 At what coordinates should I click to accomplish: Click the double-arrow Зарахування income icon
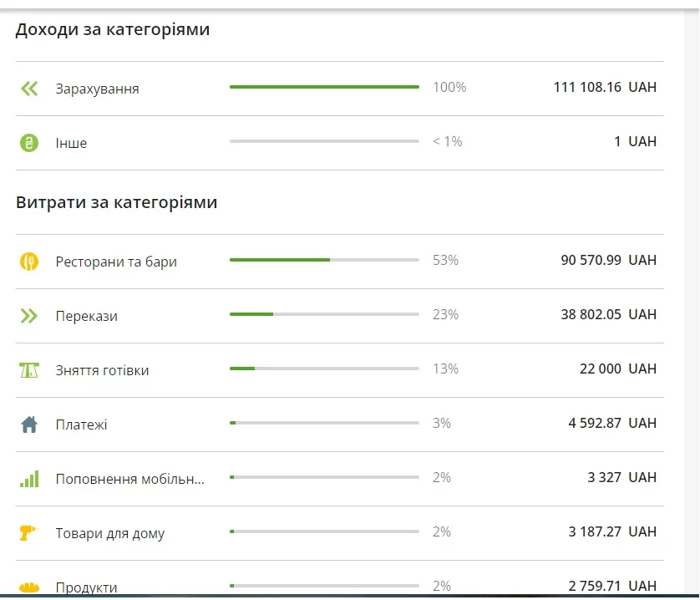click(x=29, y=89)
